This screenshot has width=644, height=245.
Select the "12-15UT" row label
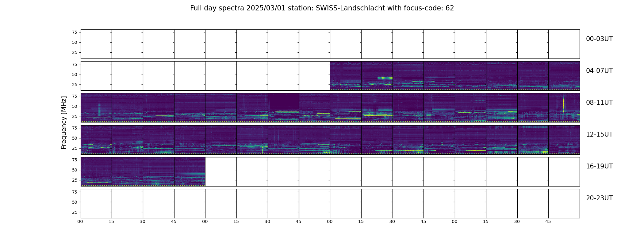599,134
